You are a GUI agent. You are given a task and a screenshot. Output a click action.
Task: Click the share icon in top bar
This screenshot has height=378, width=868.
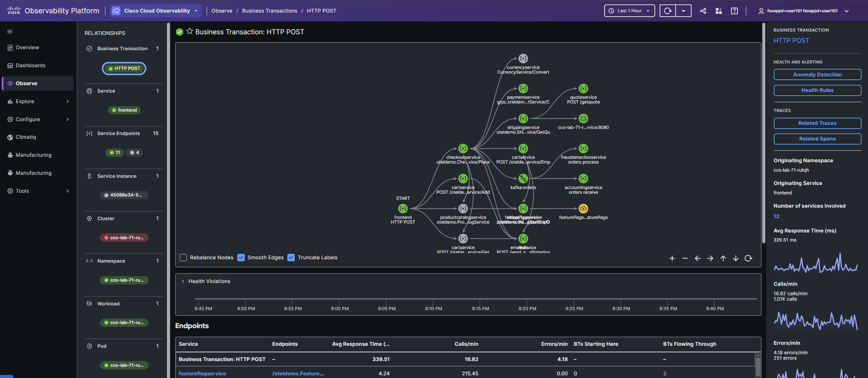tap(703, 11)
